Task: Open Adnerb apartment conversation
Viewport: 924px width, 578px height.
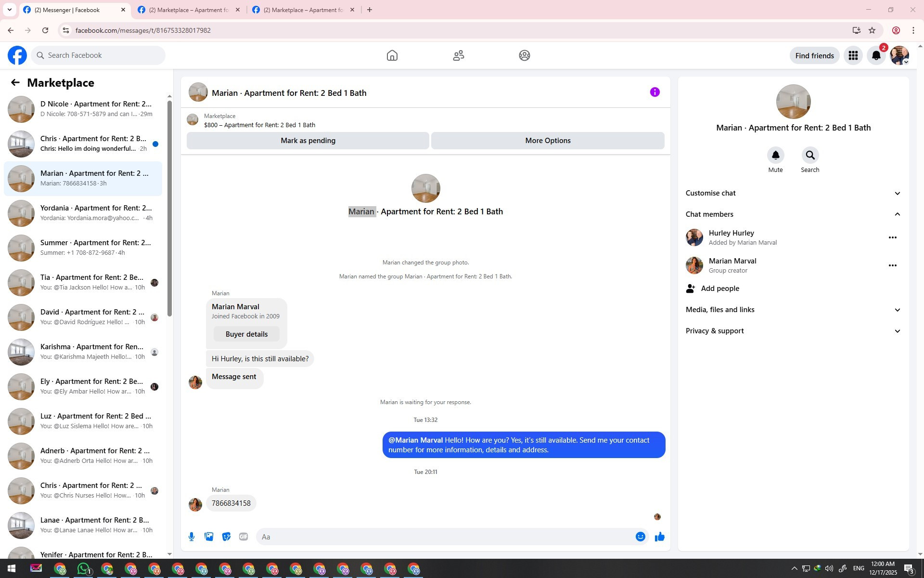Action: [x=83, y=456]
